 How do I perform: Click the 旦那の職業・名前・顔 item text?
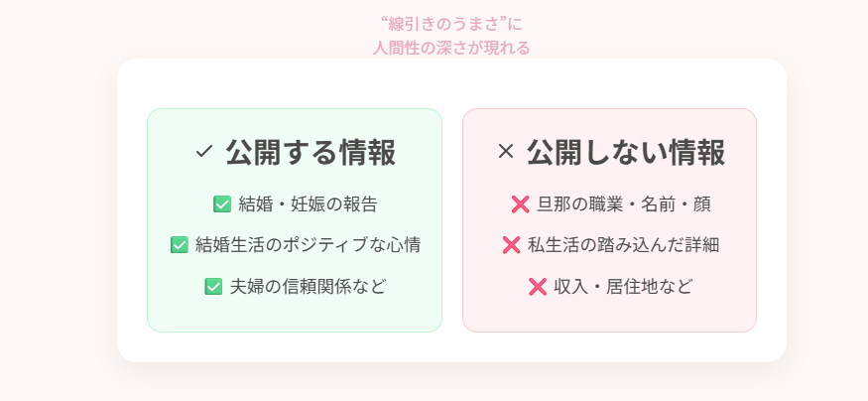coord(623,204)
